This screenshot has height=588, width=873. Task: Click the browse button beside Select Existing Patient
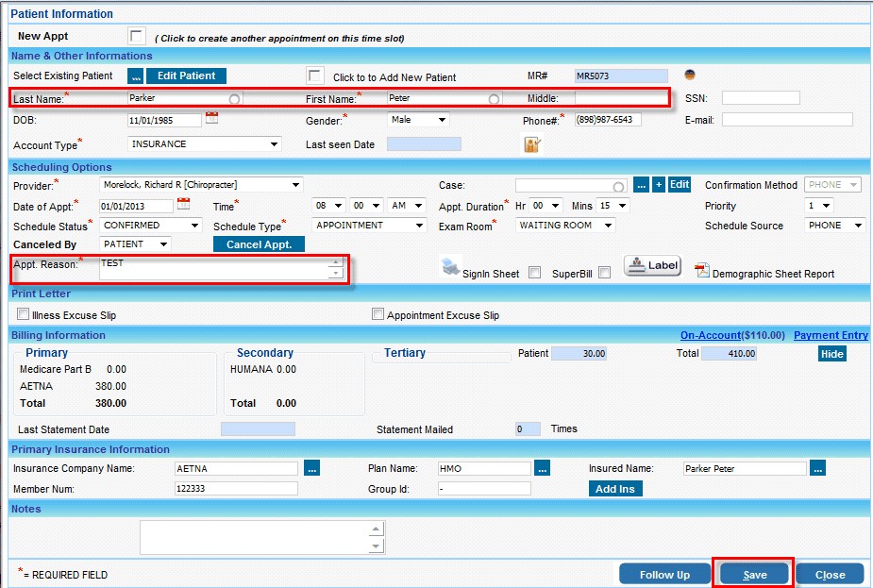pos(135,76)
